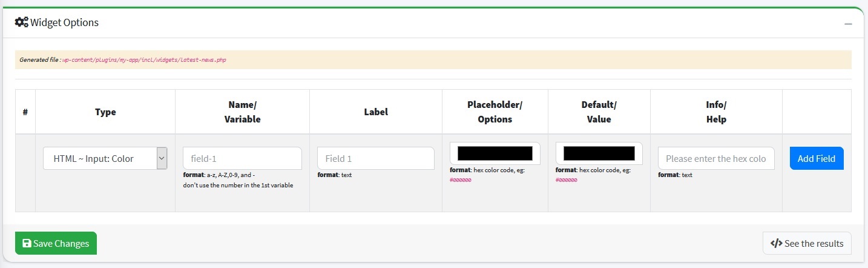The image size is (868, 268).
Task: Click the Type column header
Action: pyautogui.click(x=105, y=112)
